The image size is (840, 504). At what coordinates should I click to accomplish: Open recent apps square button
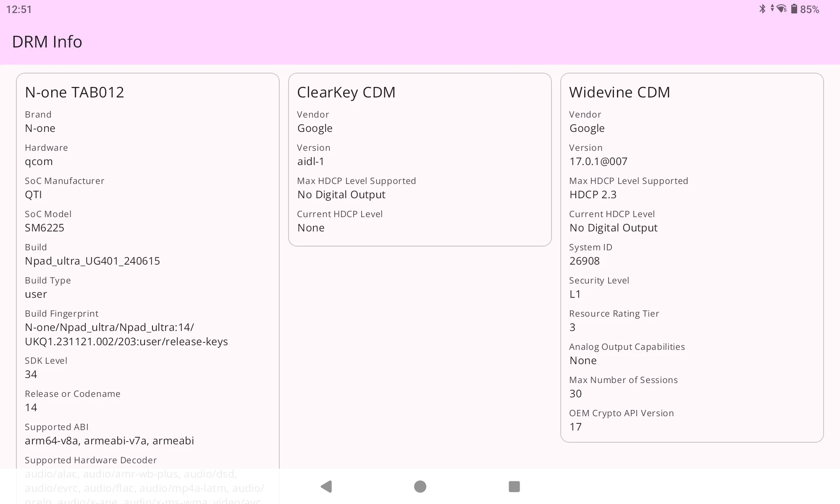[514, 486]
